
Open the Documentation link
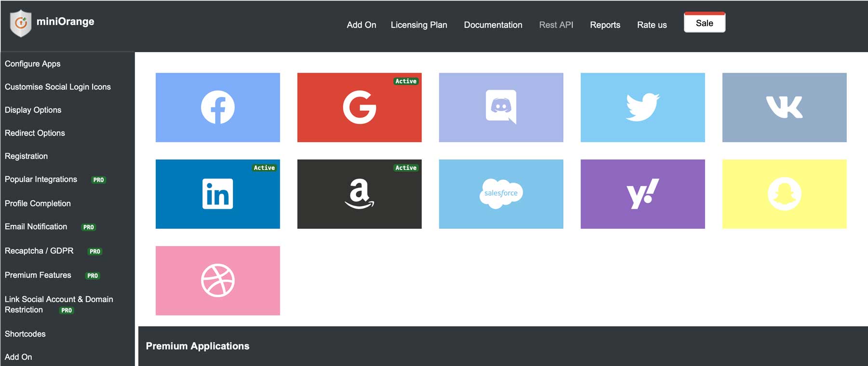(x=493, y=25)
